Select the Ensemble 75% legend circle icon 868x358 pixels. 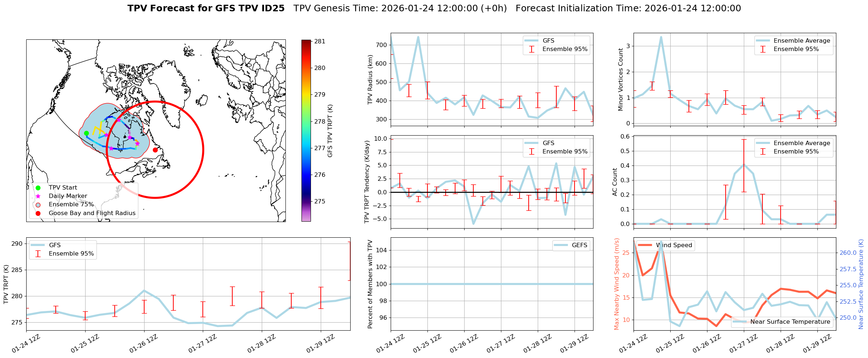click(x=38, y=205)
